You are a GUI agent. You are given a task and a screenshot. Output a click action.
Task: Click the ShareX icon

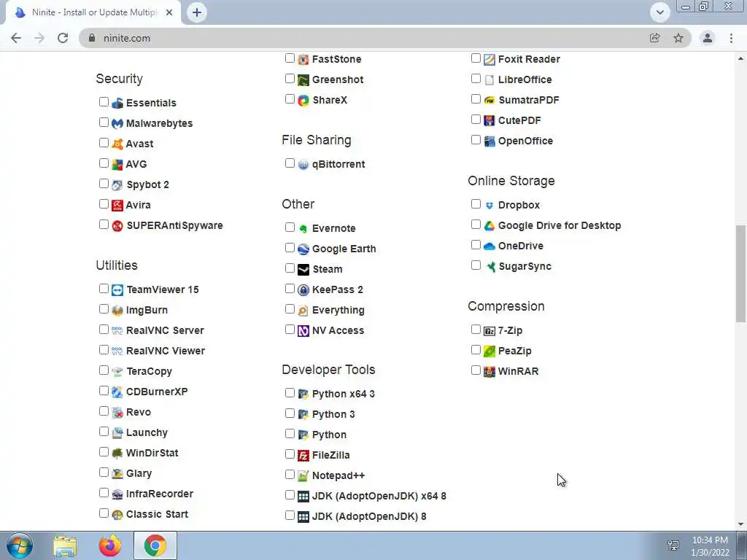point(303,100)
